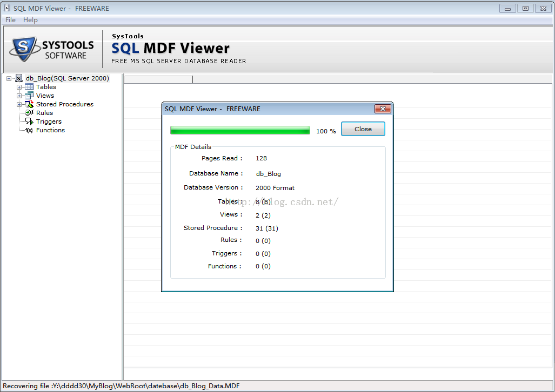Click the Close button in dialog

tap(363, 129)
